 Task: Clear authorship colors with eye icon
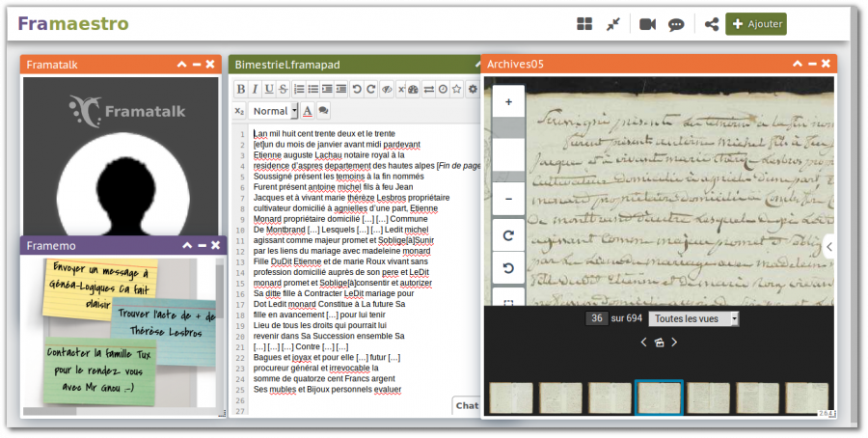click(x=387, y=89)
